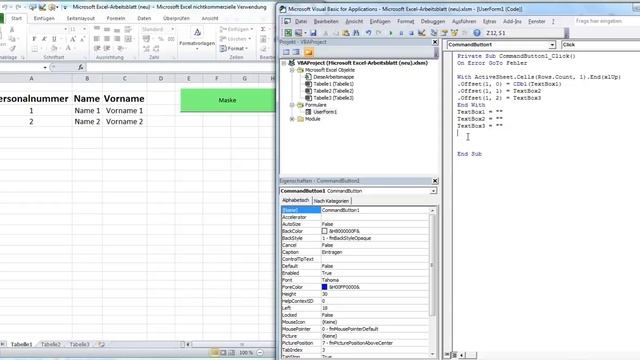Toggle Bold in Excel ribbon

(x=34, y=39)
